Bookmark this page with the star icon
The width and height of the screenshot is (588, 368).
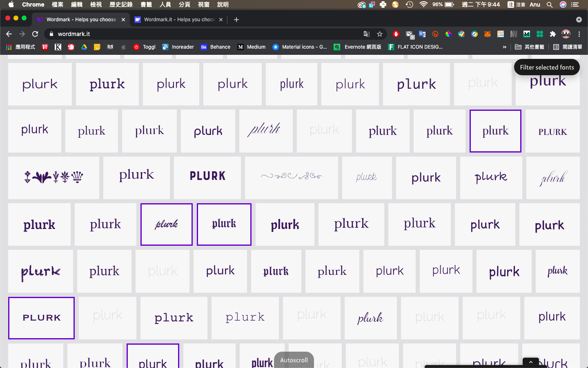(x=380, y=34)
